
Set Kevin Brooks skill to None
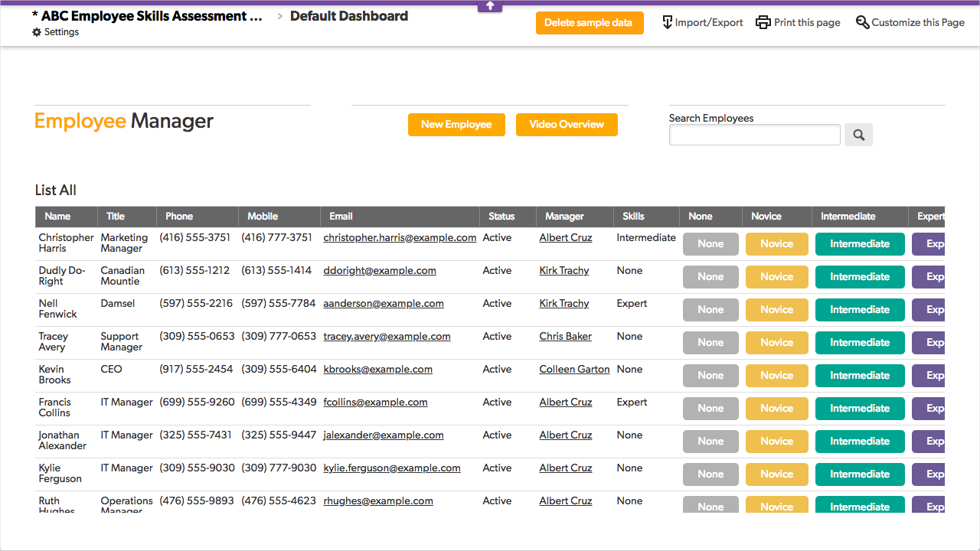(710, 376)
